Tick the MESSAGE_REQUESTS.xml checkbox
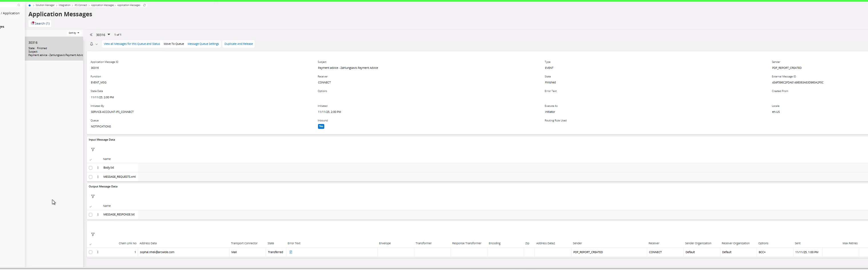The width and height of the screenshot is (868, 270). click(x=91, y=177)
